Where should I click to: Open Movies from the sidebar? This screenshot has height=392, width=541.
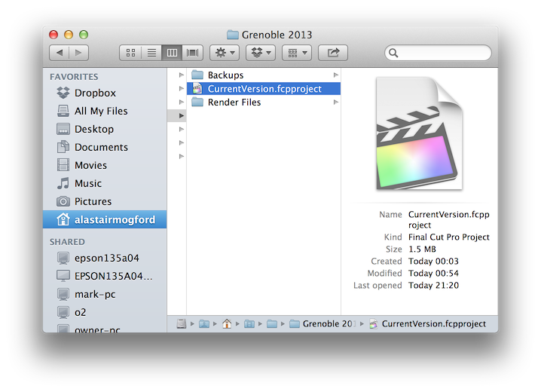[105, 165]
